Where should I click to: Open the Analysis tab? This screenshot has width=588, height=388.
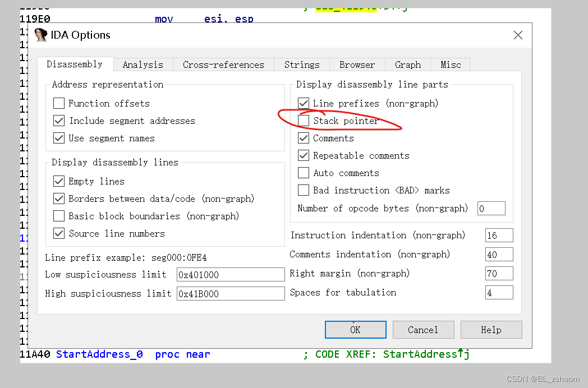pyautogui.click(x=143, y=65)
